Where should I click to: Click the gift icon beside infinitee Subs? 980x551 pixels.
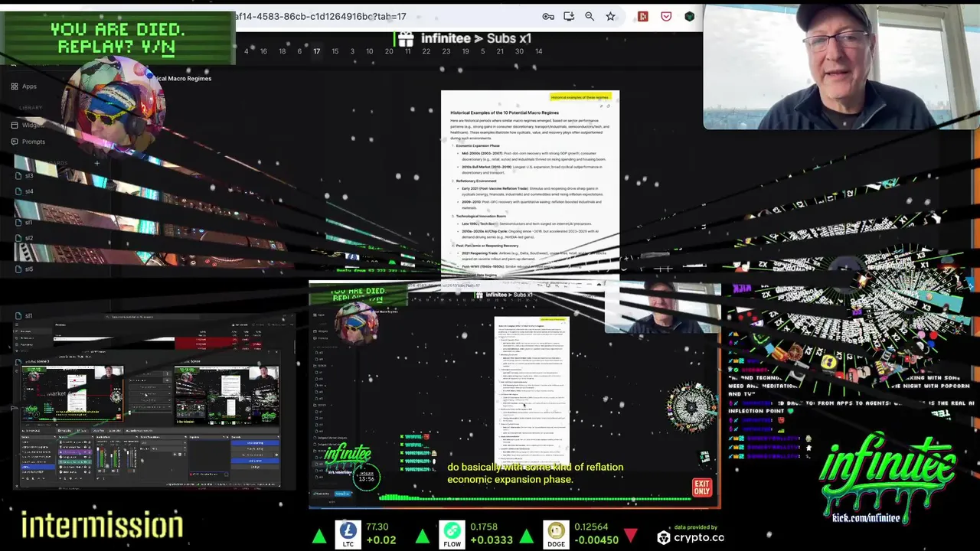[405, 38]
